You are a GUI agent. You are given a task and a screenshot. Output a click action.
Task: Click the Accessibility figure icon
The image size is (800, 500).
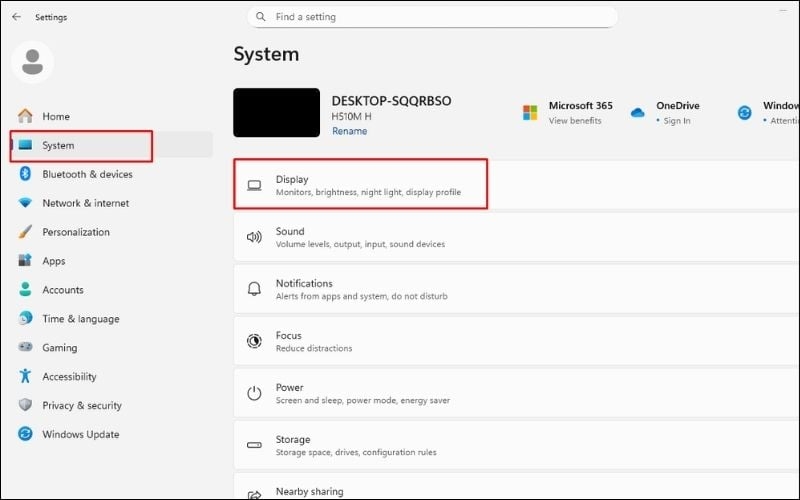coord(25,376)
